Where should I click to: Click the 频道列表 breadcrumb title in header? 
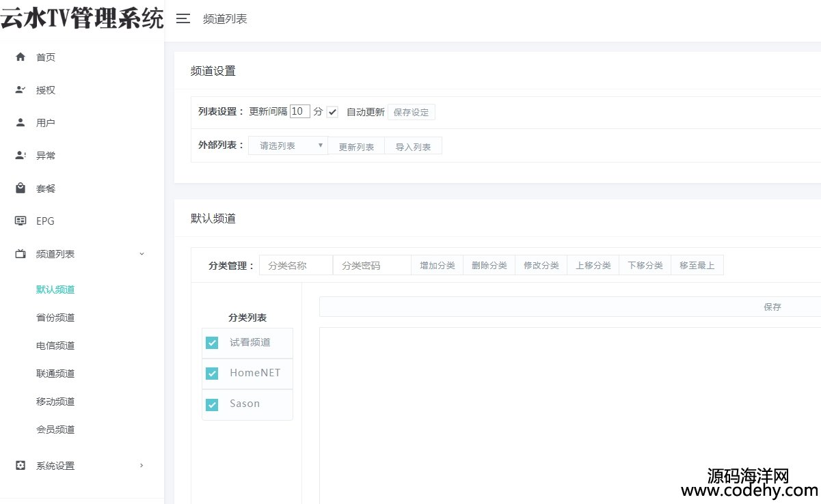click(225, 19)
